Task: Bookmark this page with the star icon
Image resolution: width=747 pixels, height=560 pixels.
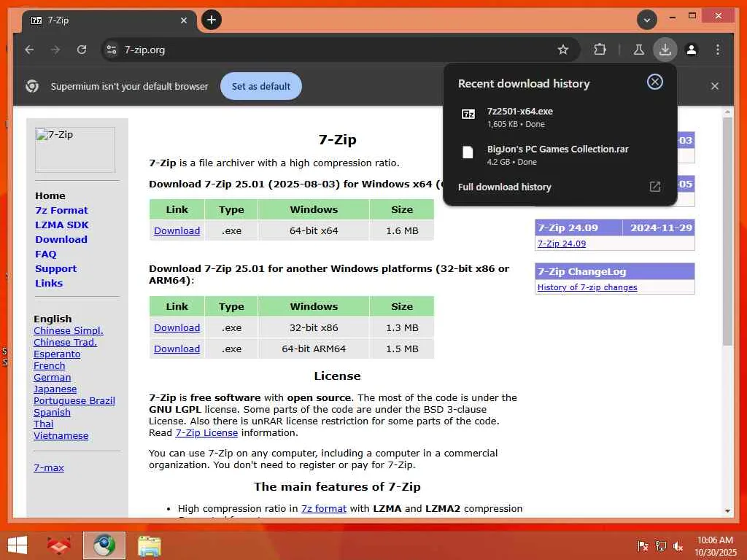Action: coord(563,50)
